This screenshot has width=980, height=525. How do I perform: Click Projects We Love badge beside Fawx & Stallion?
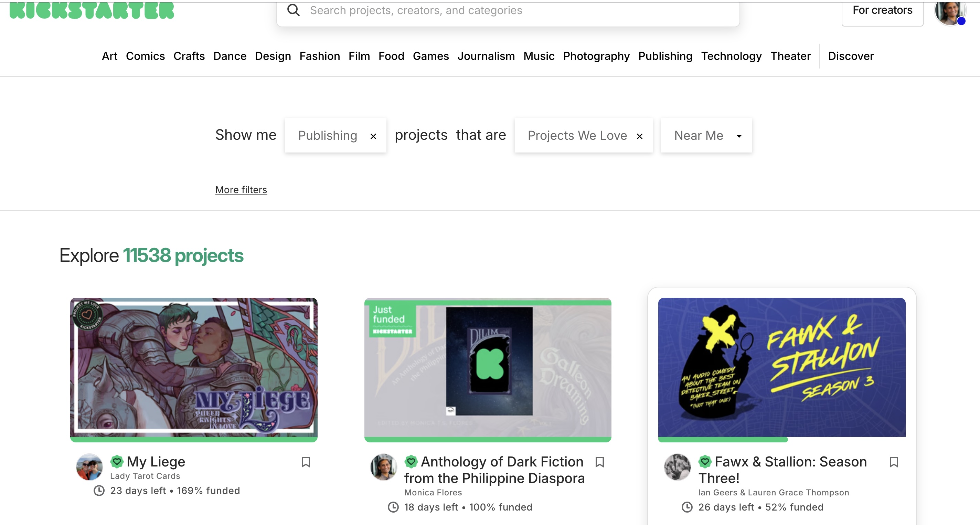pos(705,461)
